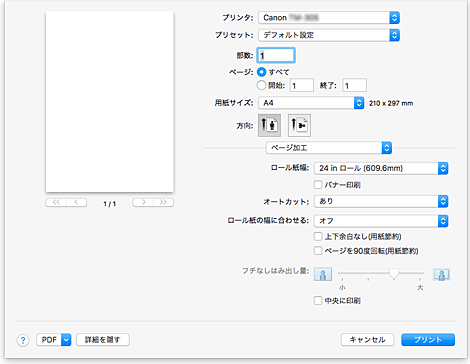Open the プリセット デフォルト設定 dropdown
Screen dimensions: 470x364
coord(329,35)
